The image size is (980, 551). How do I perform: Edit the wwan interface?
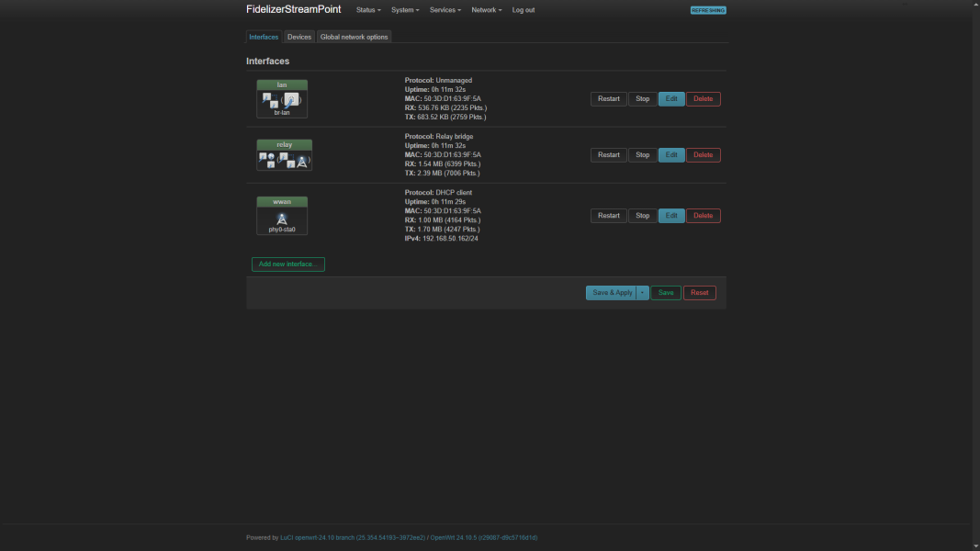(671, 216)
